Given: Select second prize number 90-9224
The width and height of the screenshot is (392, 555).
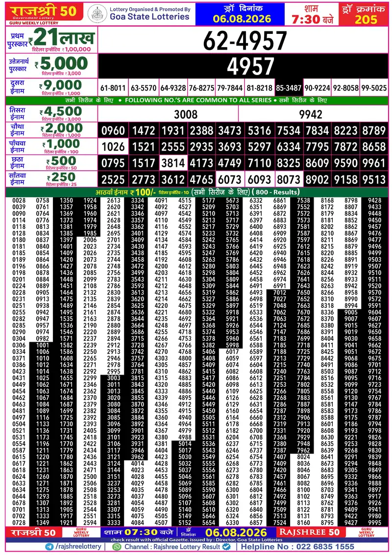Looking at the screenshot, I should tap(318, 88).
